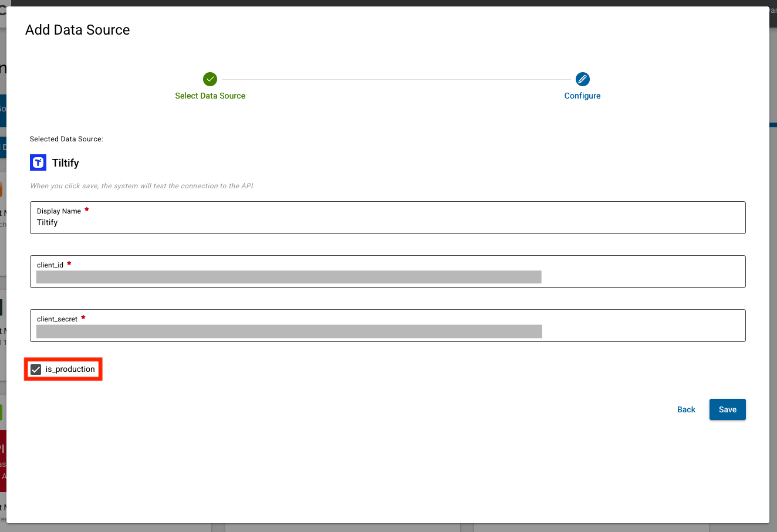Screen dimensions: 777x532
Task: Click the 'Add Data Source' dialog title
Action: pyautogui.click(x=77, y=30)
